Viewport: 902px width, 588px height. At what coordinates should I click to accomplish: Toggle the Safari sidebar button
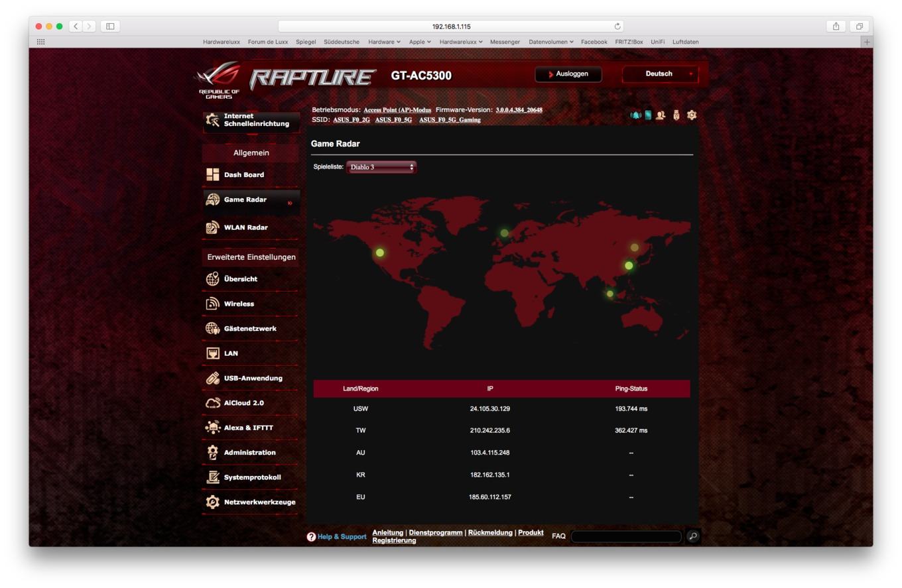tap(110, 27)
